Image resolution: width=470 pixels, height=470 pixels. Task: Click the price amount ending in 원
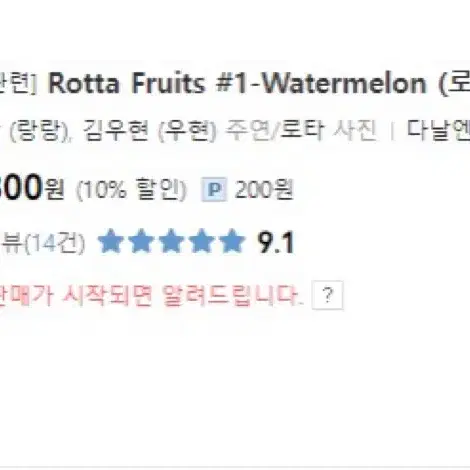pyautogui.click(x=32, y=188)
